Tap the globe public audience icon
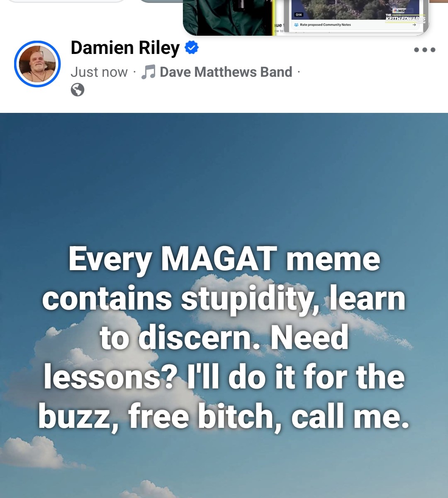Viewport: 448px width, 498px height. 78,90
